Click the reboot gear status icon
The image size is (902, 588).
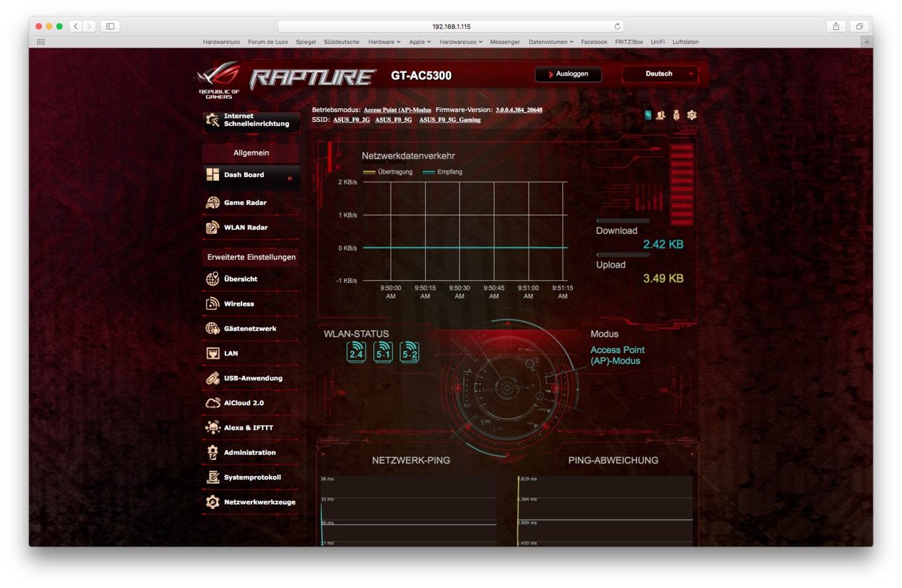(692, 115)
